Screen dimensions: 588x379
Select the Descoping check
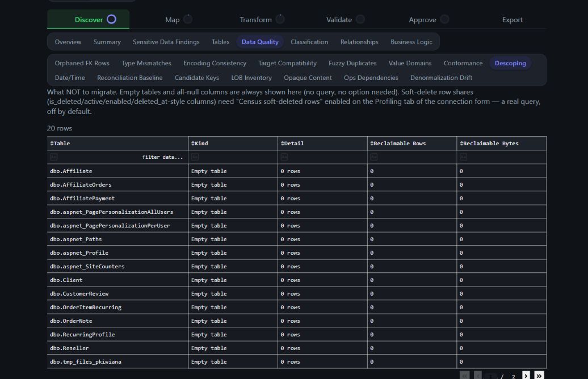(x=510, y=64)
